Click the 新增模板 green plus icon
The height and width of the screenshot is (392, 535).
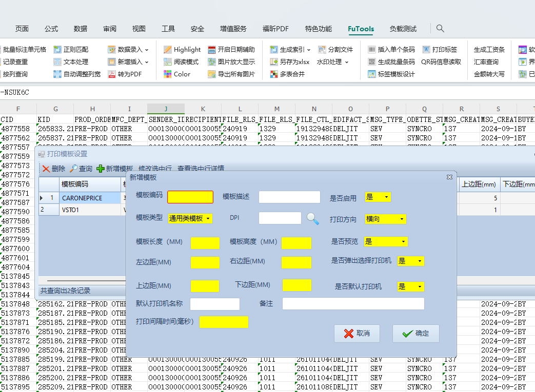(x=101, y=169)
